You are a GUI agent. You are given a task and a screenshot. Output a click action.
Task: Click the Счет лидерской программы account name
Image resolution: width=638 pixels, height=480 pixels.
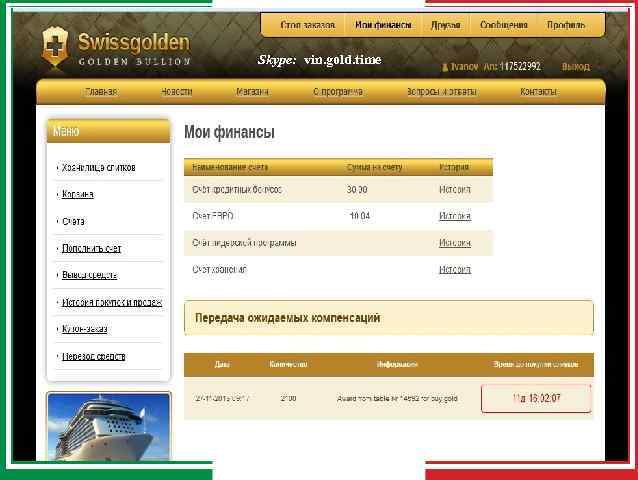244,243
